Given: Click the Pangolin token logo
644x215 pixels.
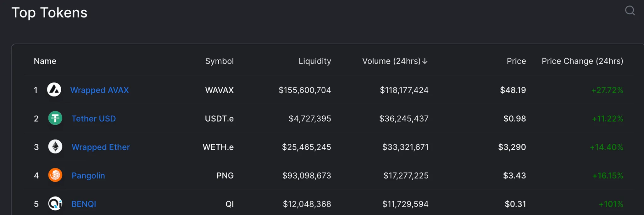Looking at the screenshot, I should (x=55, y=175).
